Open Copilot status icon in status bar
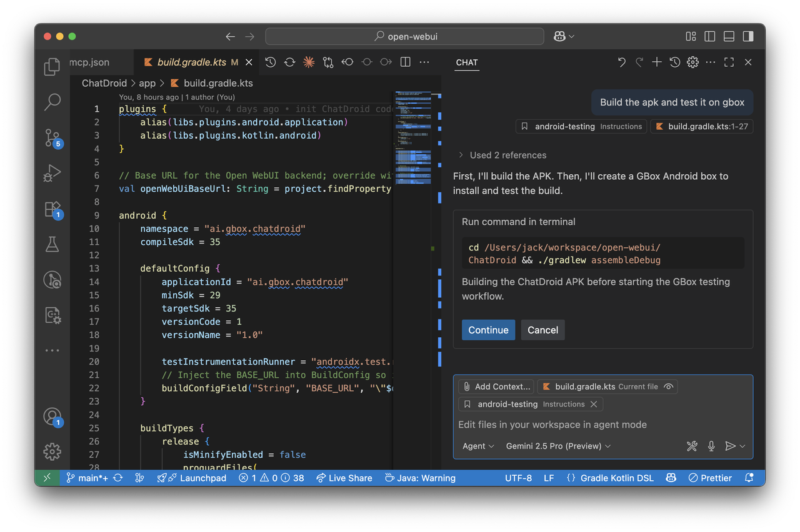The width and height of the screenshot is (800, 532). click(x=671, y=478)
